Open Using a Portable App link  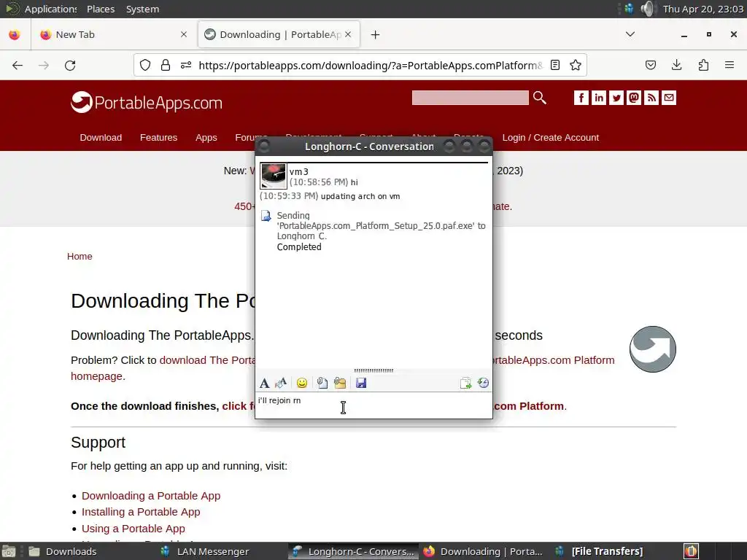tap(133, 529)
